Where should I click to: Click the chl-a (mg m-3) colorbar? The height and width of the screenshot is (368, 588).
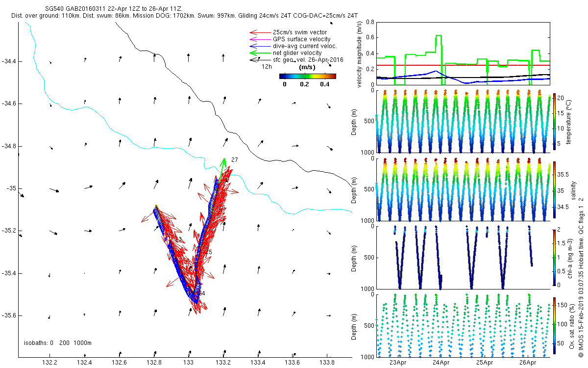tap(554, 257)
